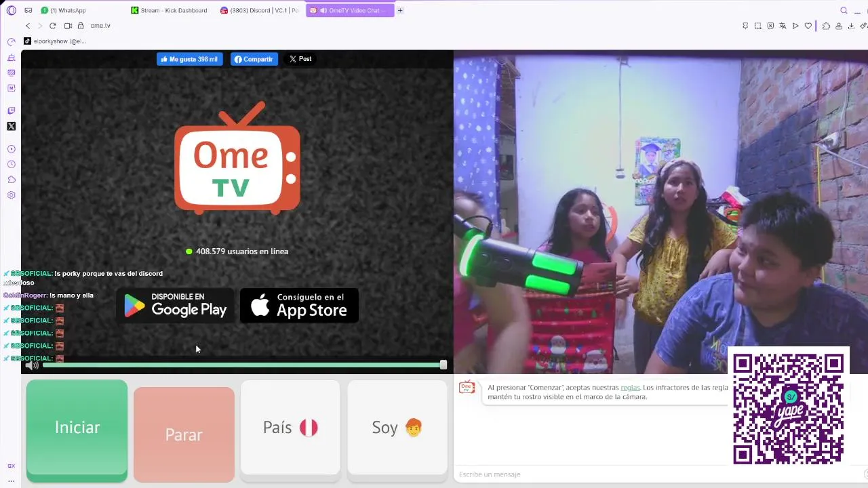This screenshot has width=868, height=488.
Task: Open the profile account icon in toolbar
Action: coord(839,26)
